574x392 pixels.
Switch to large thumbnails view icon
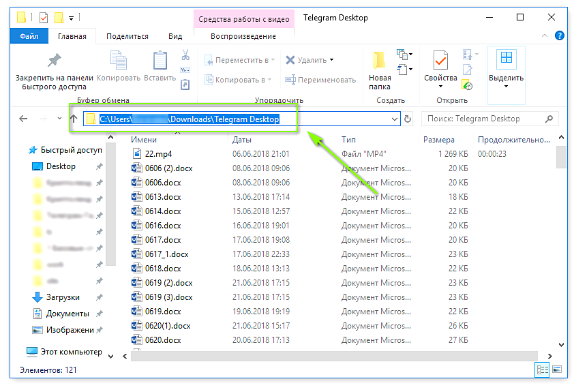coord(557,370)
